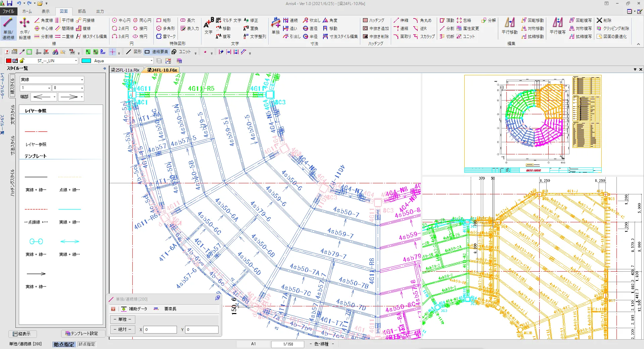Viewport: 644px width, 349px height.
Task: Click the binoculars search icon
Action: point(55,52)
